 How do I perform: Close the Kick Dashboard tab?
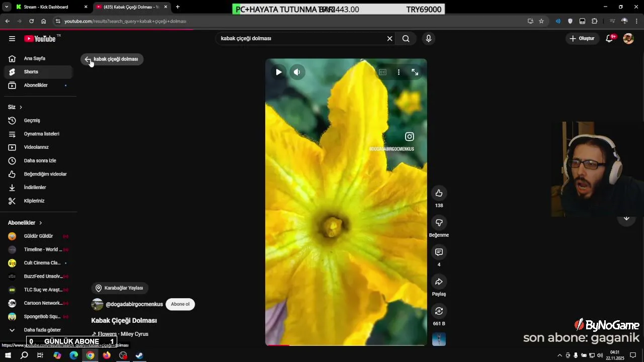tap(86, 7)
